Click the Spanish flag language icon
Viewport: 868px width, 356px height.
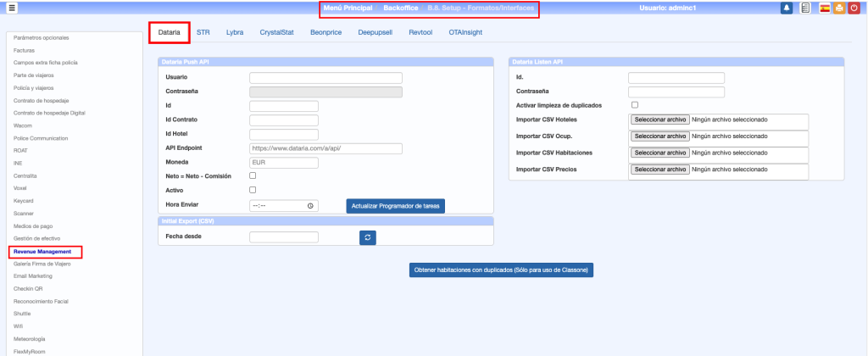824,8
